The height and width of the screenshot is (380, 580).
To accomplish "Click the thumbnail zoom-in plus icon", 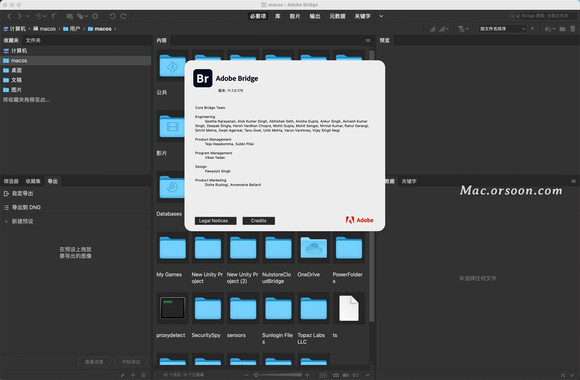I will click(x=307, y=375).
